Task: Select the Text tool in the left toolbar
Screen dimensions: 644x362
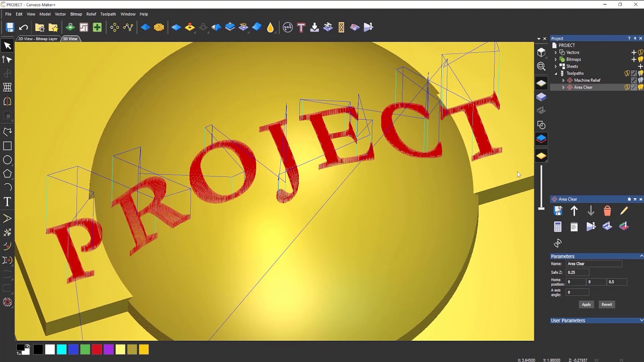Action: click(x=8, y=202)
